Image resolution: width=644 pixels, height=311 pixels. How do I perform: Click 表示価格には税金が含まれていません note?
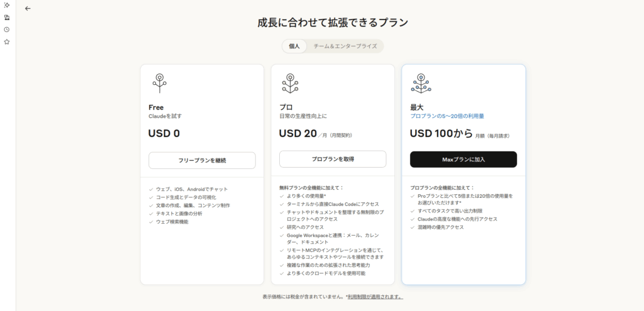tap(303, 297)
